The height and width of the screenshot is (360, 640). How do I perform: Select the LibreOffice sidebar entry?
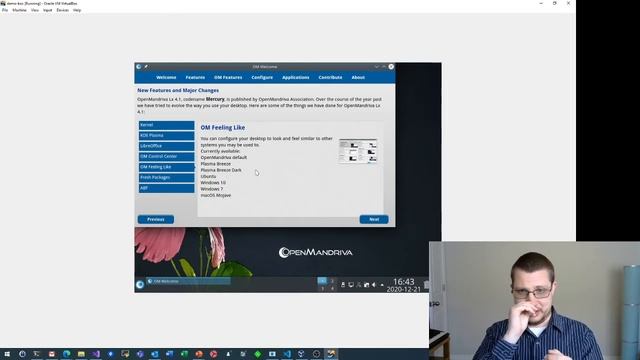167,146
